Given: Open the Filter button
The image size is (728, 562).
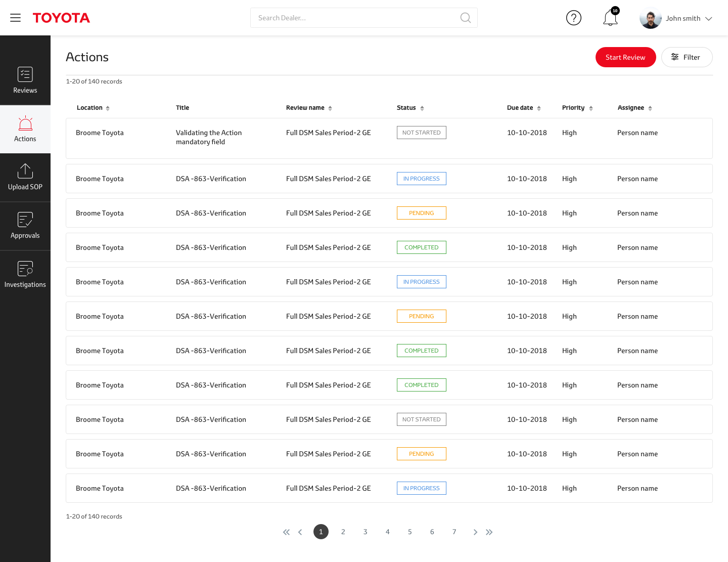Looking at the screenshot, I should [687, 57].
